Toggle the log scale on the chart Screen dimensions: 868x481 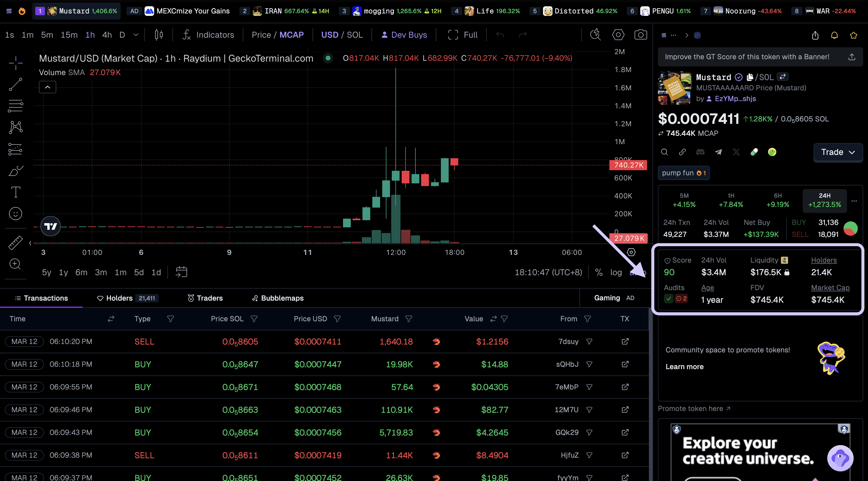pos(616,272)
